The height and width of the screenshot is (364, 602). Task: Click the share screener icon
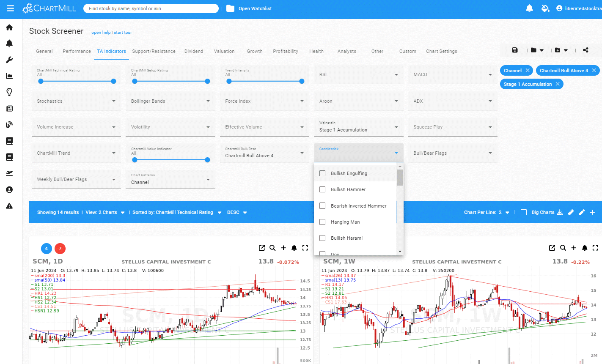[586, 50]
